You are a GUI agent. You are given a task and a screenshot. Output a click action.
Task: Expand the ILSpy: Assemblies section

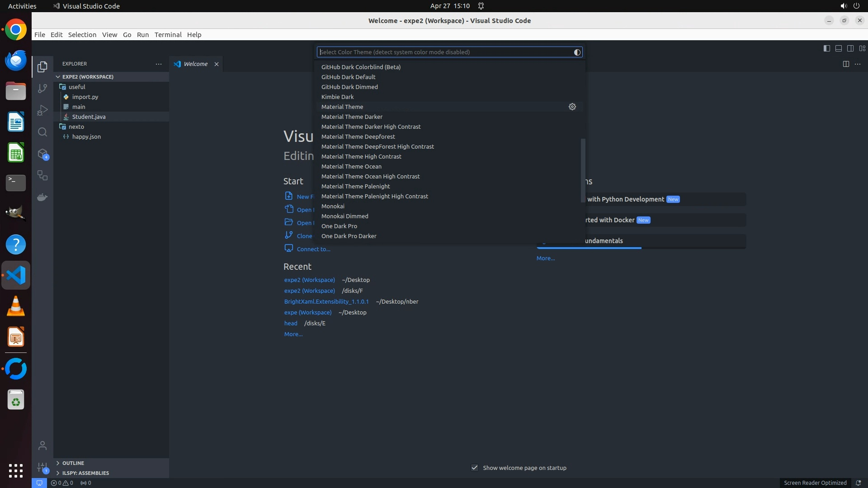pos(85,473)
